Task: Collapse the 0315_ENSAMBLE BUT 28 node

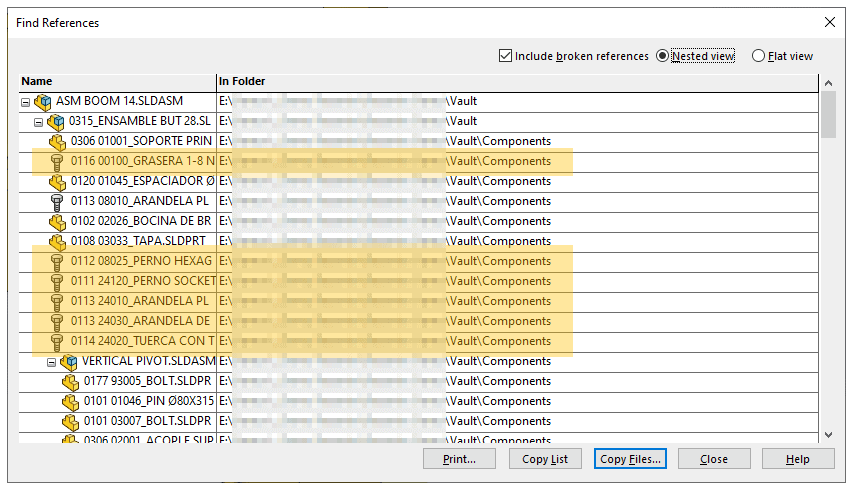Action: [39, 121]
